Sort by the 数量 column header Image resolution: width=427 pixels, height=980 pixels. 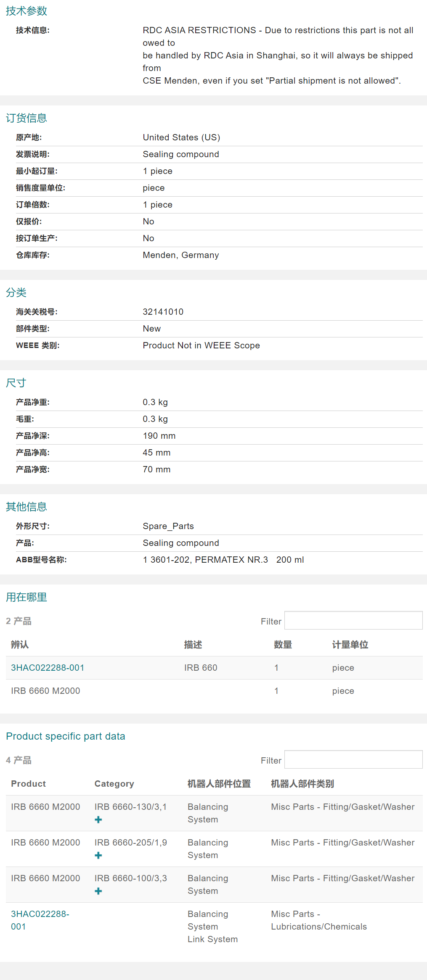click(283, 645)
